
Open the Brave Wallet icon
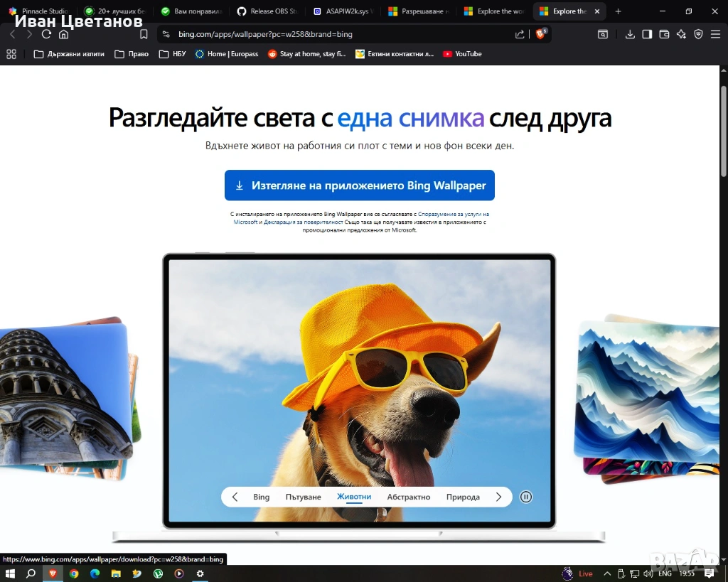665,34
